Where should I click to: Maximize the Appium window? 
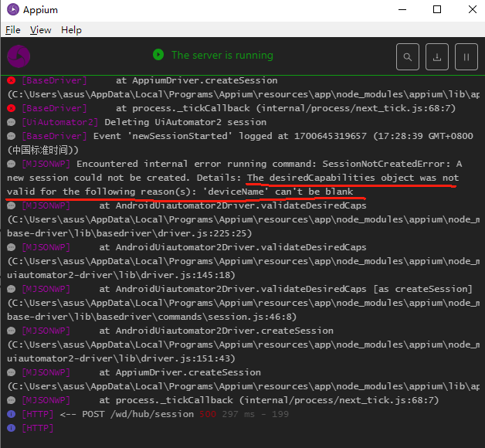click(437, 10)
